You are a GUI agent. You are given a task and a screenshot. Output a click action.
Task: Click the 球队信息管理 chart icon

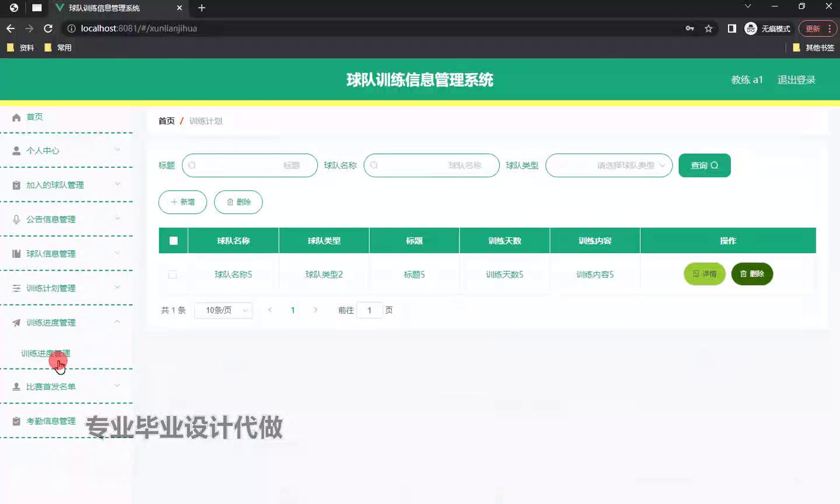click(x=16, y=253)
